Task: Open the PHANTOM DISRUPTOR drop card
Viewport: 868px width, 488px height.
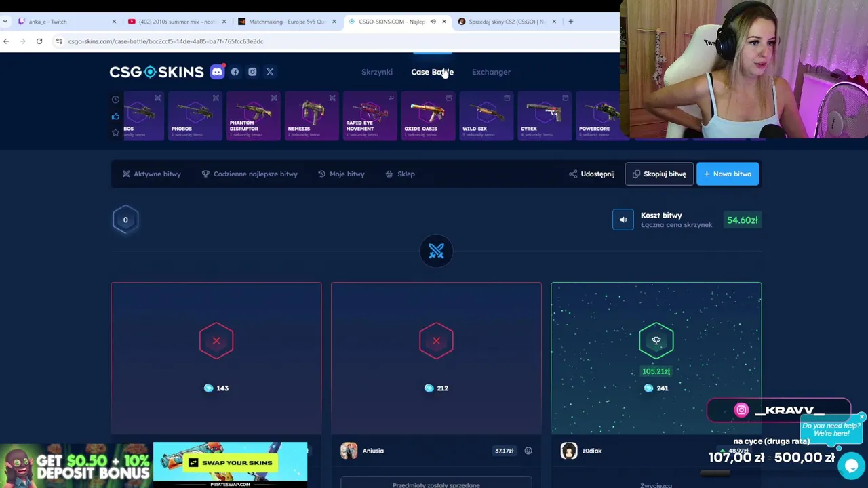Action: tap(254, 117)
